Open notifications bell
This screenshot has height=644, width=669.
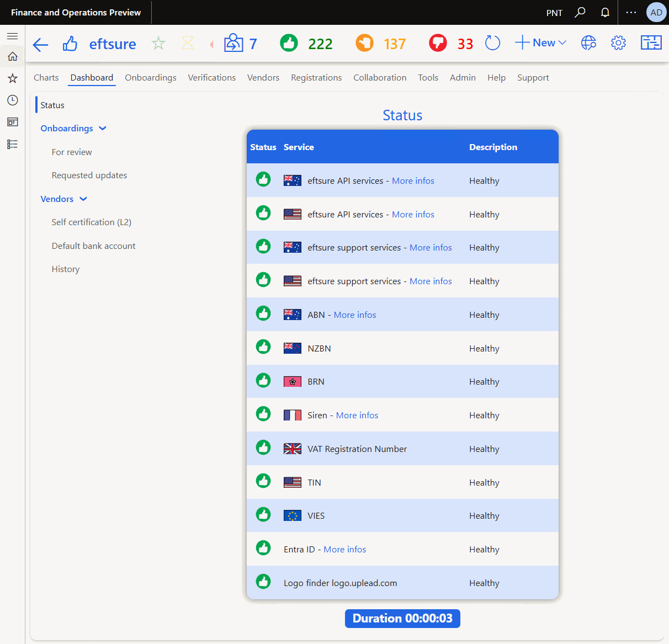tap(605, 12)
